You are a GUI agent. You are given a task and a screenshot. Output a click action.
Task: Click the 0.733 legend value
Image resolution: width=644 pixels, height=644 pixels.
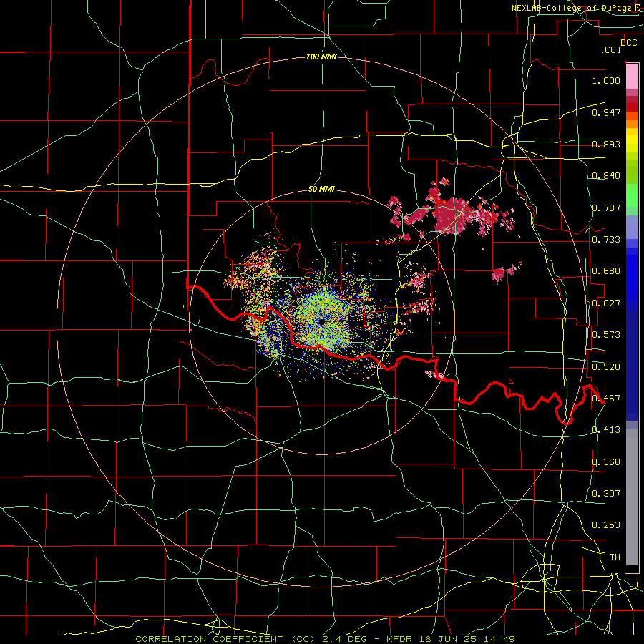[x=606, y=240]
